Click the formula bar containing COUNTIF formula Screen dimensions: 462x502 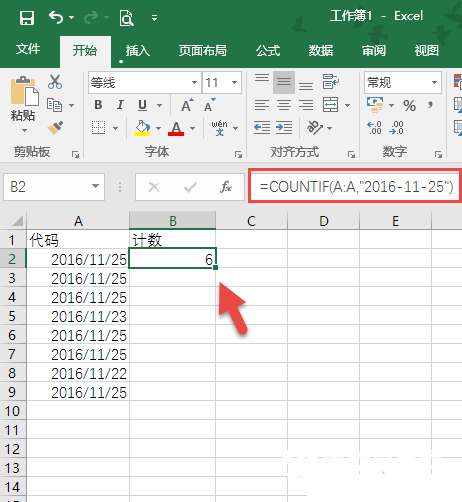(x=356, y=187)
